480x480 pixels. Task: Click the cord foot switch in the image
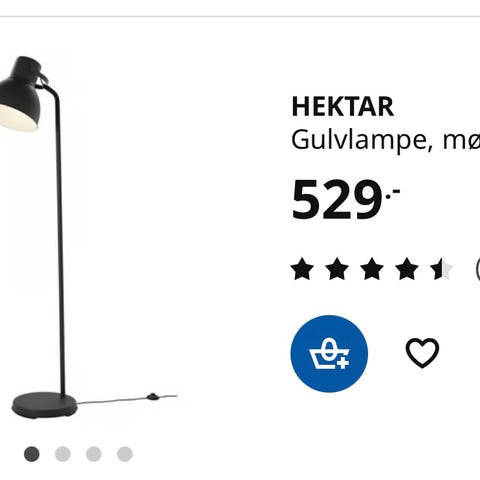153,397
